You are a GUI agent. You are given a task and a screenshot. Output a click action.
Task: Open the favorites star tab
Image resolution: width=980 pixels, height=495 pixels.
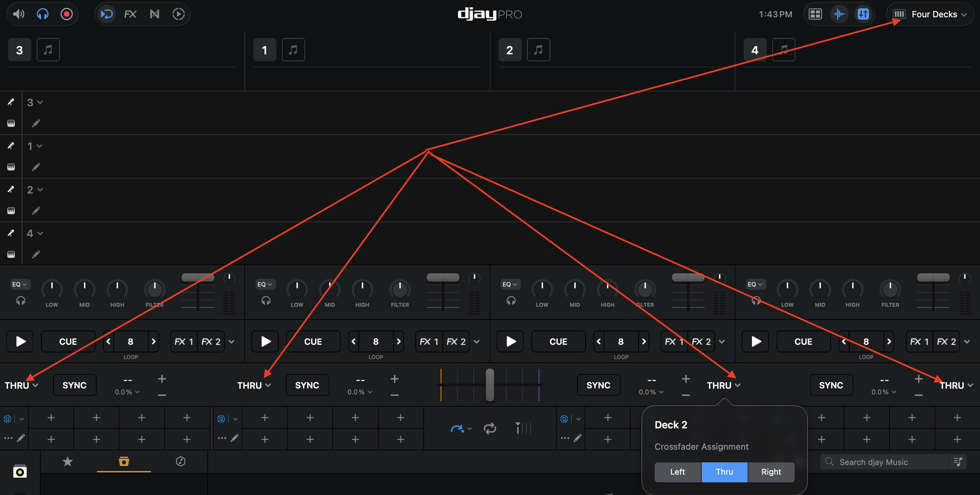pos(67,462)
